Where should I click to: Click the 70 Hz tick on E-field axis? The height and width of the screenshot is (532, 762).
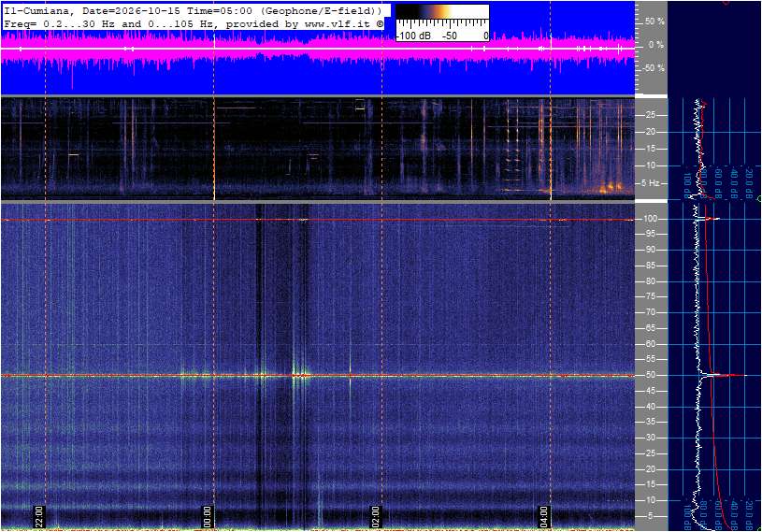point(650,312)
